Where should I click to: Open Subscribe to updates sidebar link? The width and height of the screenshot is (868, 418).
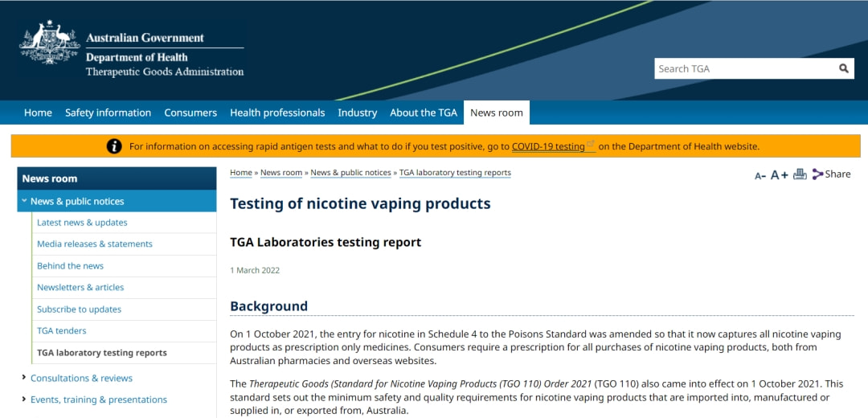tap(79, 309)
